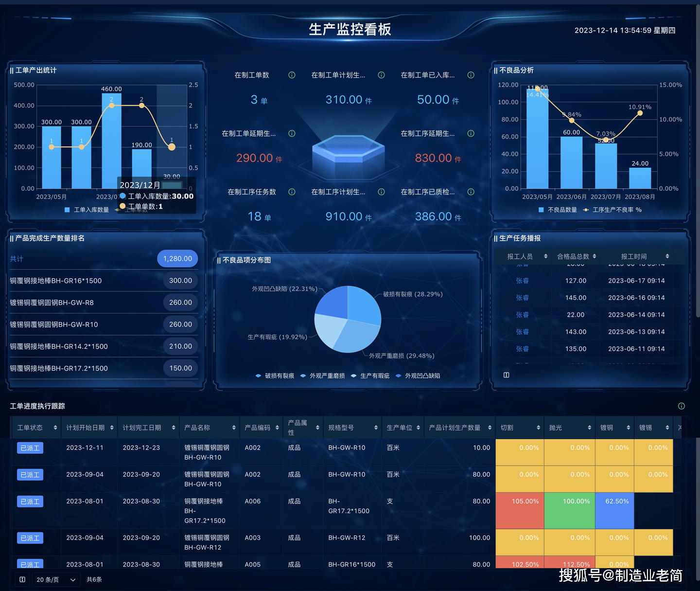Click 张睿 link in 127.00 row
This screenshot has width=700, height=591.
[523, 281]
